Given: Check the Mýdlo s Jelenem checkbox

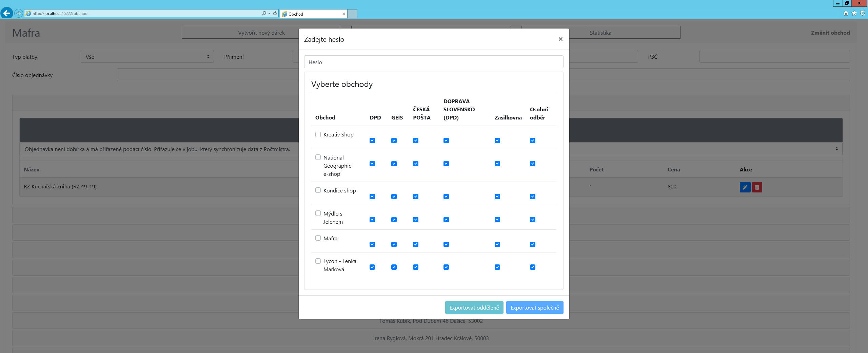Looking at the screenshot, I should pyautogui.click(x=318, y=213).
